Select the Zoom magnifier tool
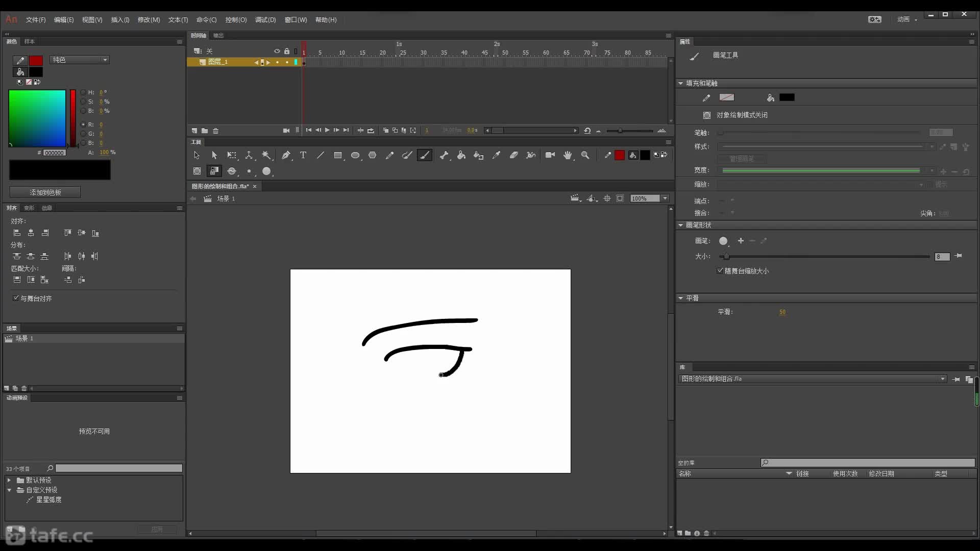Image resolution: width=980 pixels, height=551 pixels. click(x=585, y=155)
